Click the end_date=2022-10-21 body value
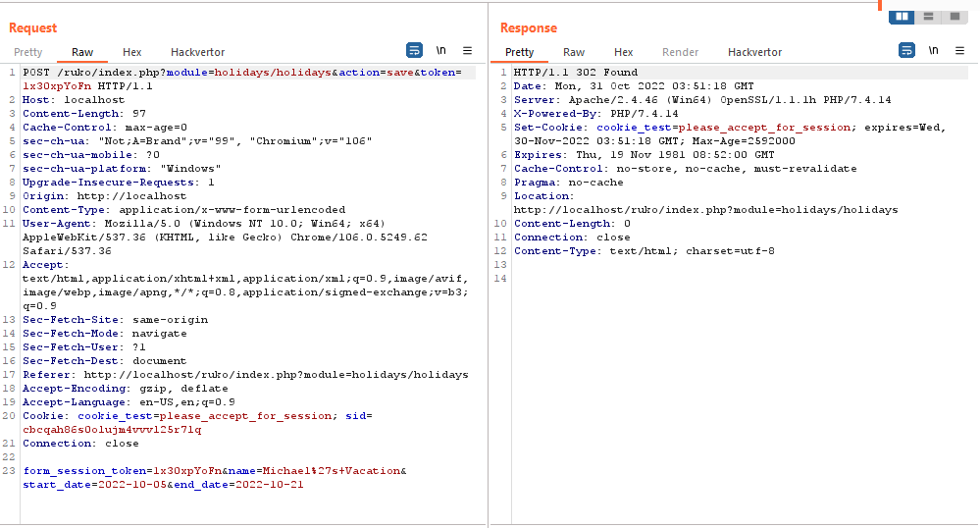The image size is (980, 528). click(270, 485)
